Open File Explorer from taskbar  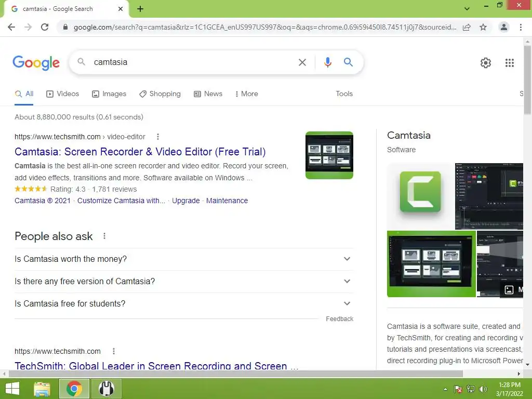click(x=42, y=389)
